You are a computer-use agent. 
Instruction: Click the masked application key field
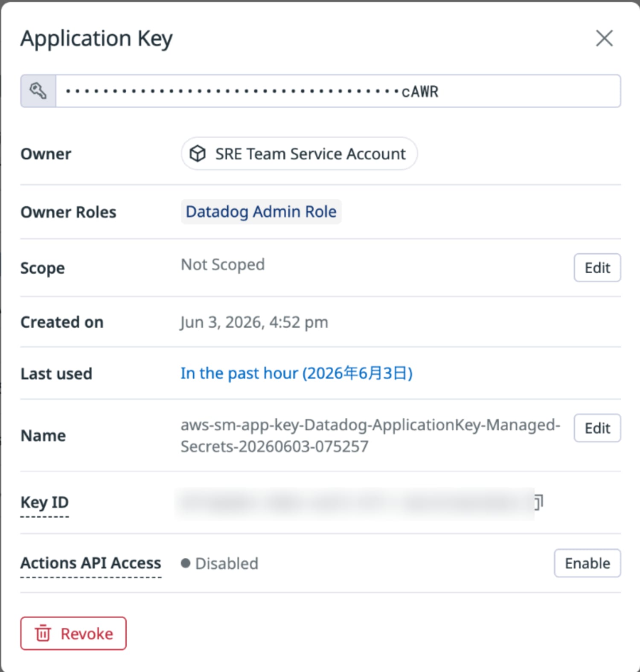pyautogui.click(x=338, y=91)
